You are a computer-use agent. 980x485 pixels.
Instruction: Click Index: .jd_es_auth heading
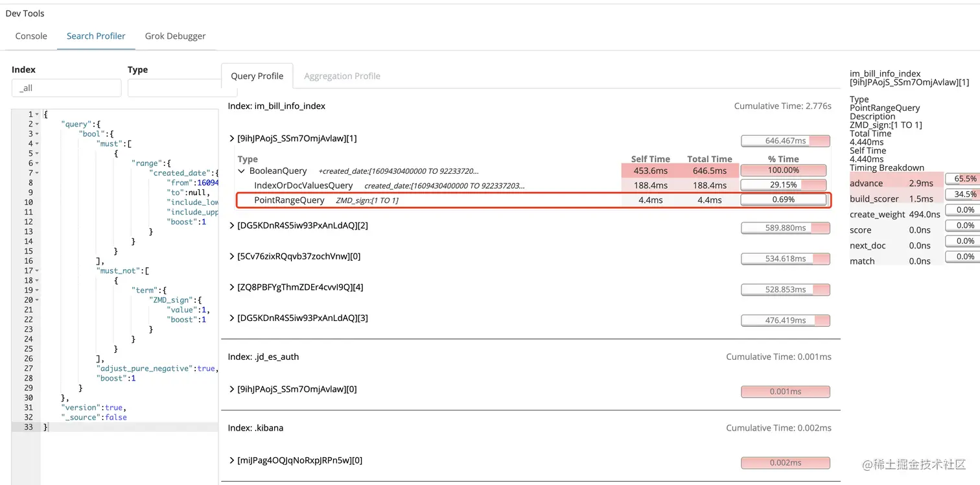(263, 357)
